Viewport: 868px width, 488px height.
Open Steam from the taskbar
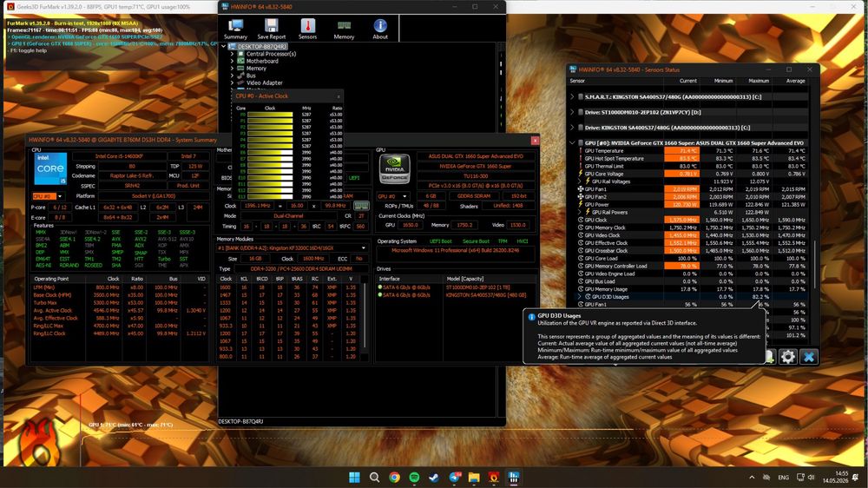click(434, 478)
